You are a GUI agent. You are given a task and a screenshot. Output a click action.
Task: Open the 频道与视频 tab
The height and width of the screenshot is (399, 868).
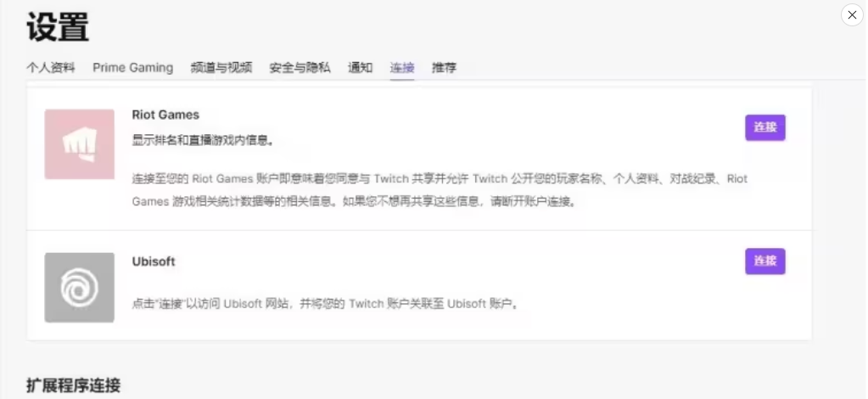pyautogui.click(x=221, y=68)
